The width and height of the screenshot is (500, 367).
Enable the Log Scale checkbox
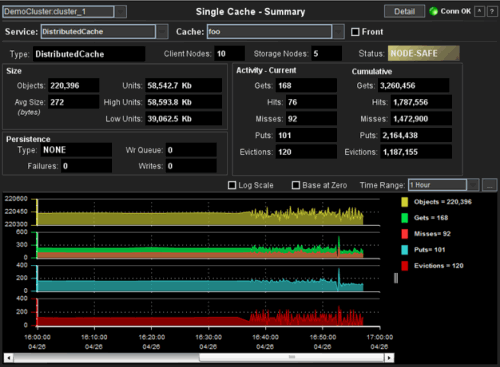(x=232, y=185)
